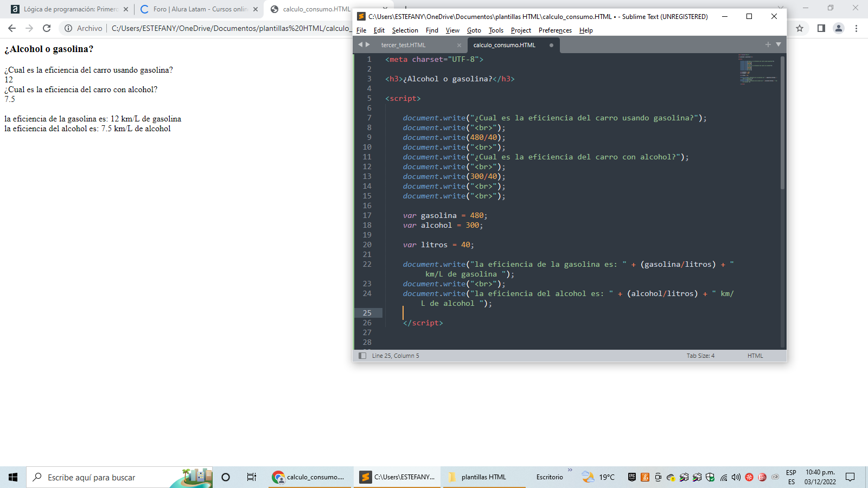The height and width of the screenshot is (488, 868).
Task: Add a new tab with the plus icon
Action: [x=768, y=44]
